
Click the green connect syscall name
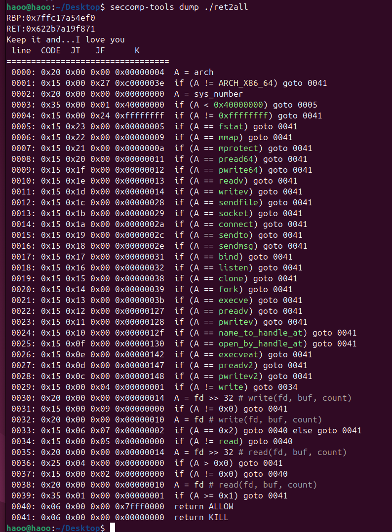[x=235, y=224]
